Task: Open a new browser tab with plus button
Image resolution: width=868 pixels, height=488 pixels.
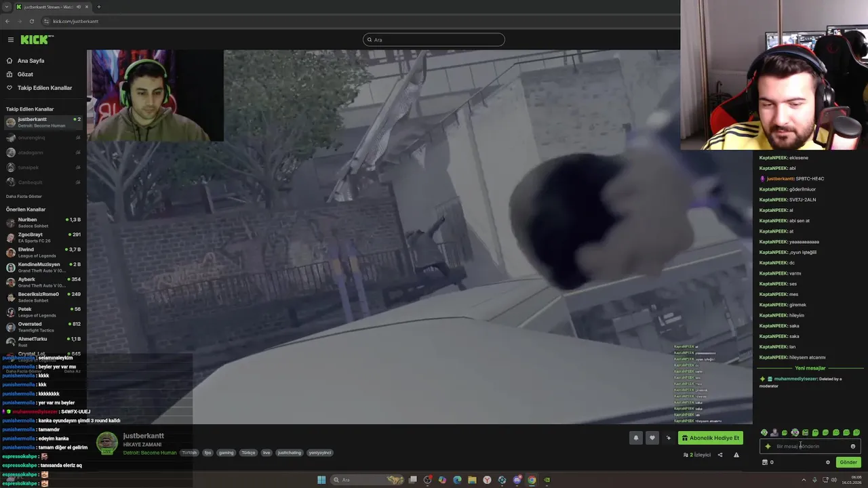Action: (x=98, y=7)
